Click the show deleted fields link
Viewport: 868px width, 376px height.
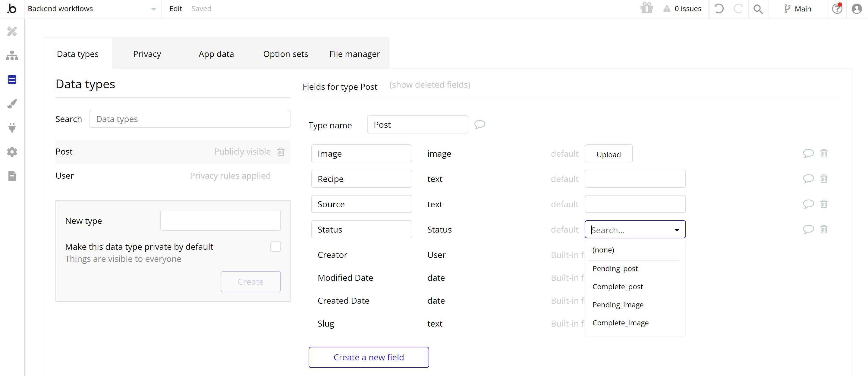click(x=429, y=85)
